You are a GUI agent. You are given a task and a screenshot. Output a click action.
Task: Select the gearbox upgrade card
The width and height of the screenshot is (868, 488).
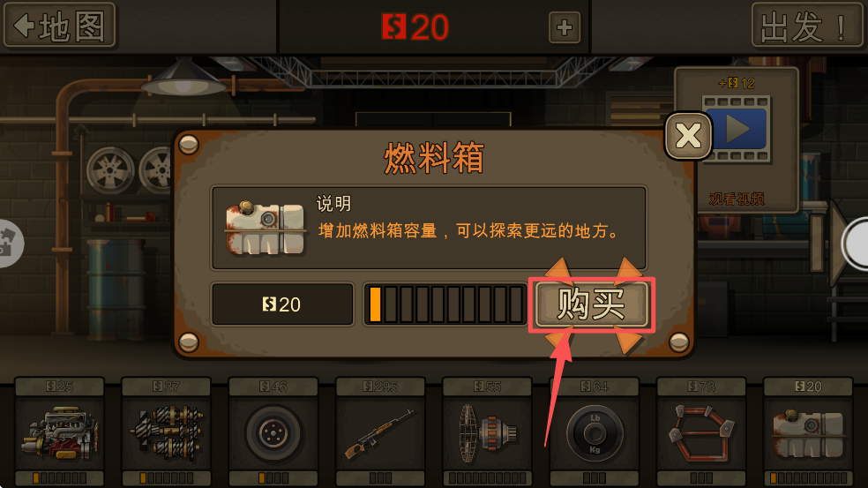(166, 432)
